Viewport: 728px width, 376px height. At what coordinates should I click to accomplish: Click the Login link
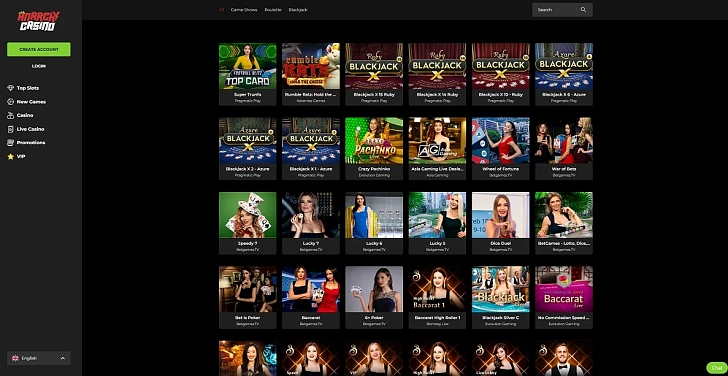[39, 66]
